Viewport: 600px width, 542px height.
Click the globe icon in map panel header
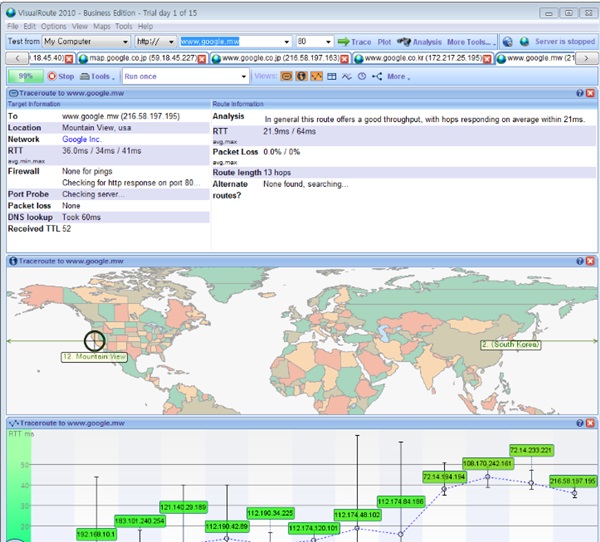(13, 261)
